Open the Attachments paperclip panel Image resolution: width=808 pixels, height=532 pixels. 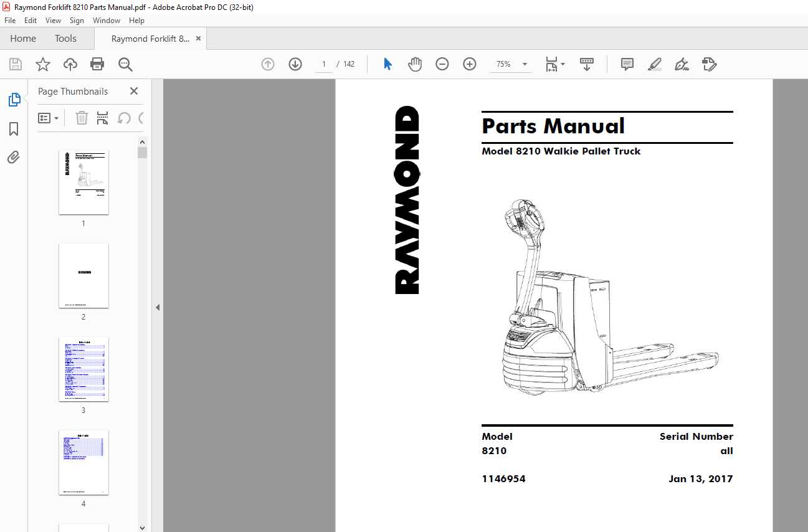14,157
